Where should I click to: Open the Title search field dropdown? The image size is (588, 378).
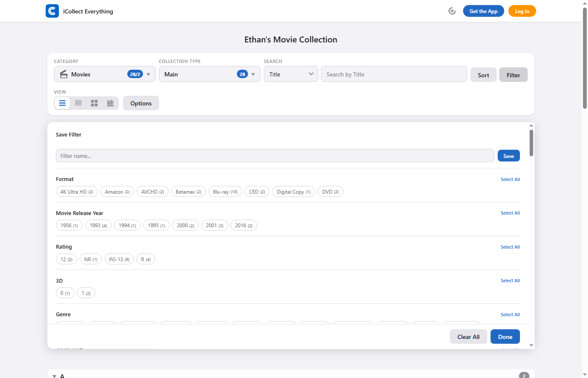click(291, 74)
